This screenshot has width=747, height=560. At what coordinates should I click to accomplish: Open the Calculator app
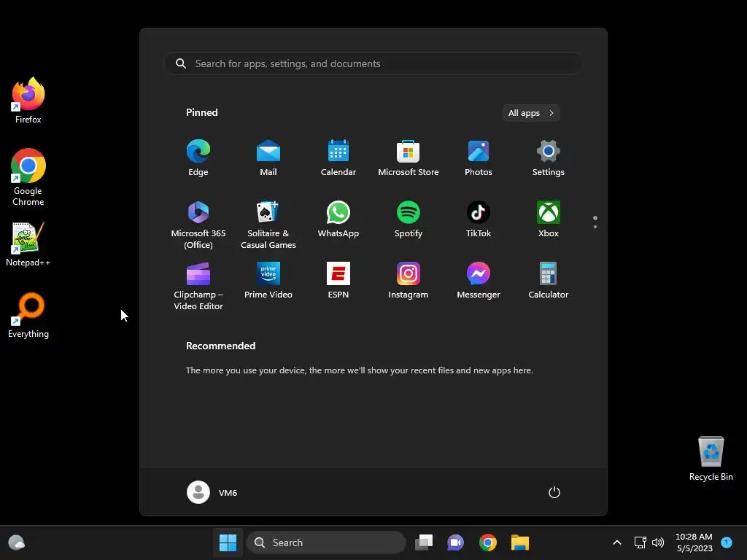tap(549, 281)
